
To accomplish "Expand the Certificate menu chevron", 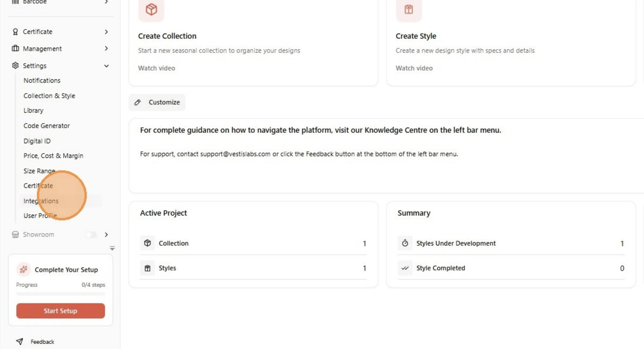I will 106,32.
